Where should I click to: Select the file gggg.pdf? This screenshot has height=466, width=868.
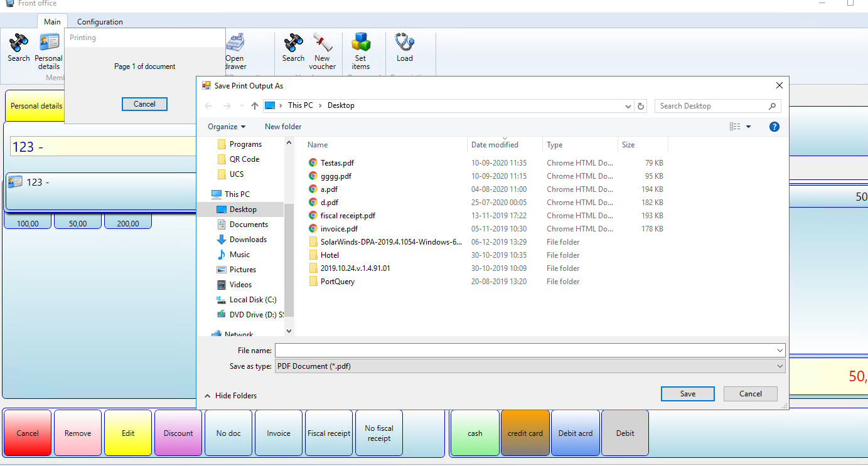click(x=330, y=176)
